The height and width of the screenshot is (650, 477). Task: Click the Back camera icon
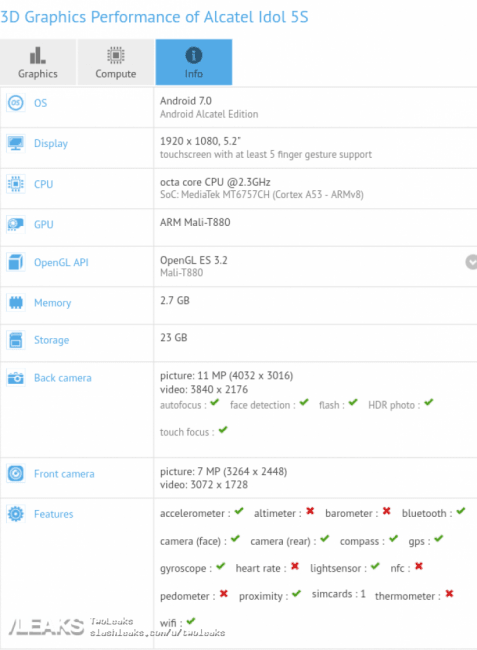click(16, 378)
